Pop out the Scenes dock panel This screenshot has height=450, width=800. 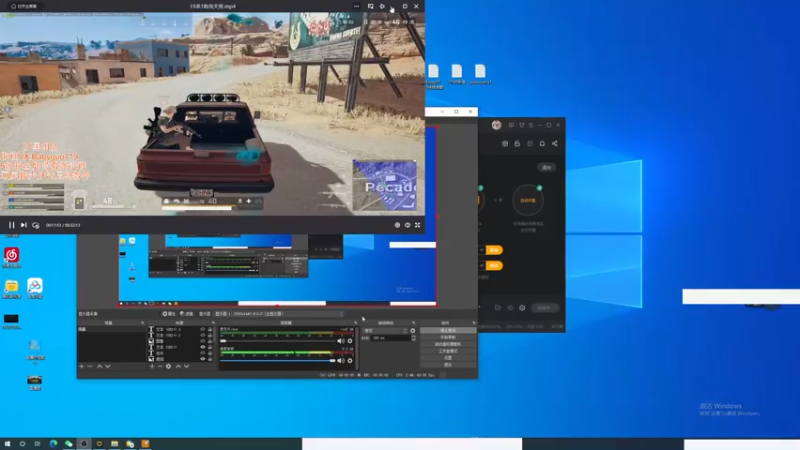142,323
